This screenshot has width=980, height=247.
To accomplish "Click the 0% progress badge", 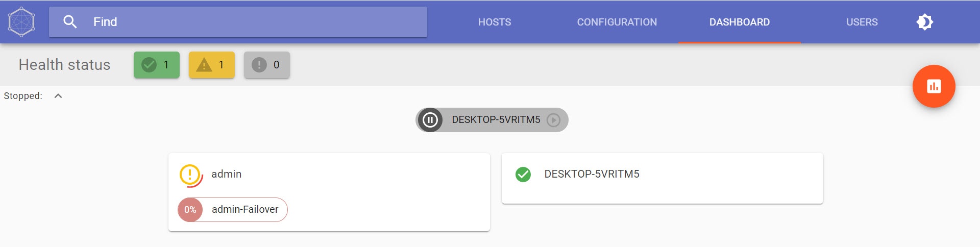I will [190, 210].
